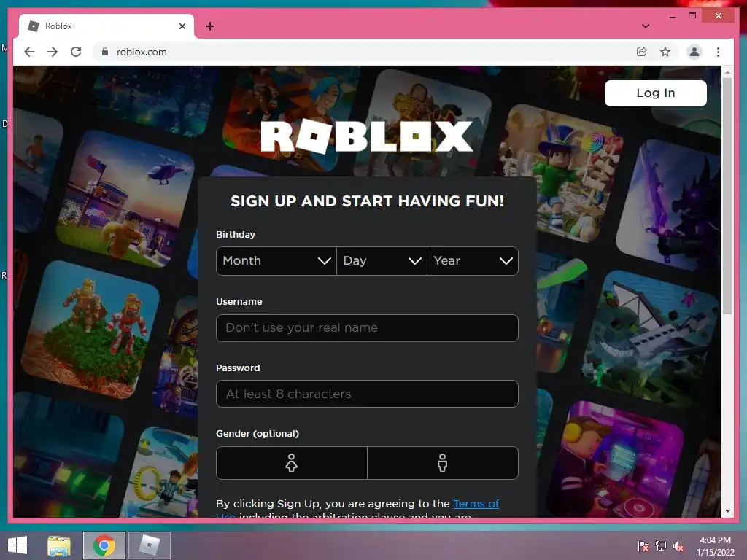The width and height of the screenshot is (747, 560).
Task: Click the Password input field
Action: 367,394
